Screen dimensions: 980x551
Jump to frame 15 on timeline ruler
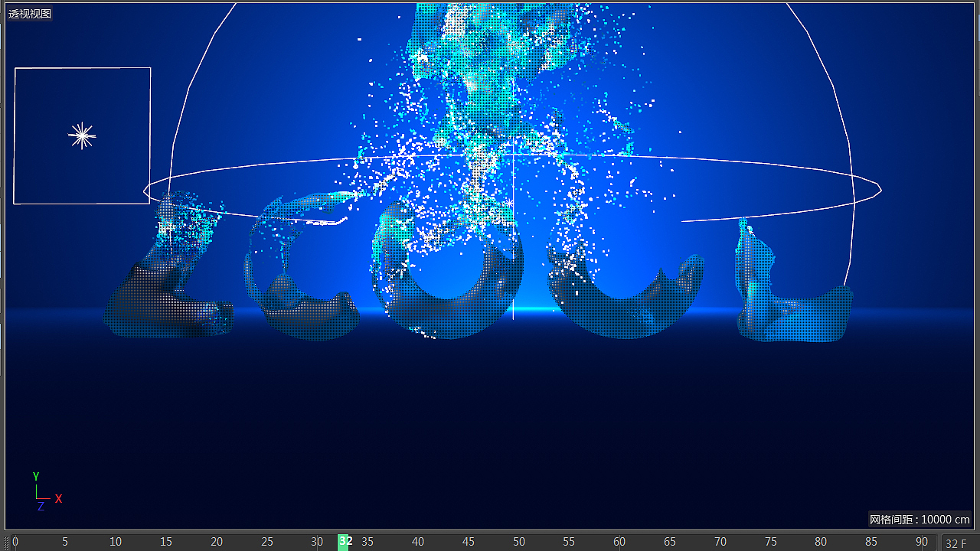click(x=166, y=542)
